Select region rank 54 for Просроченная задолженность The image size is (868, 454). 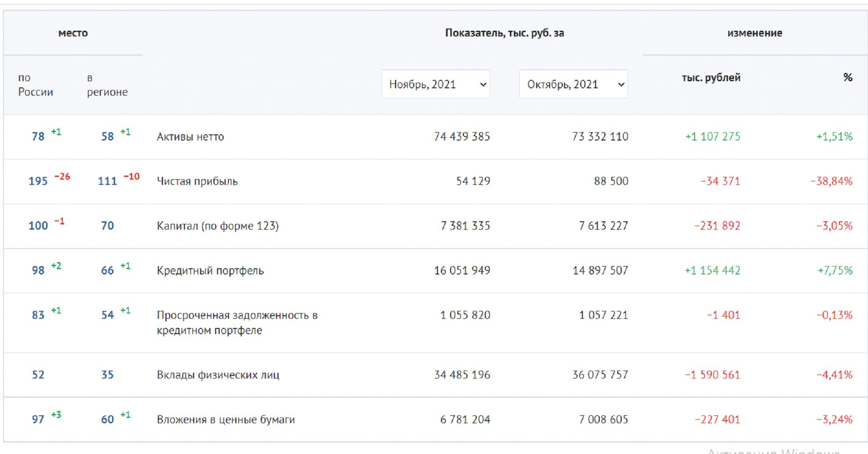(x=108, y=315)
